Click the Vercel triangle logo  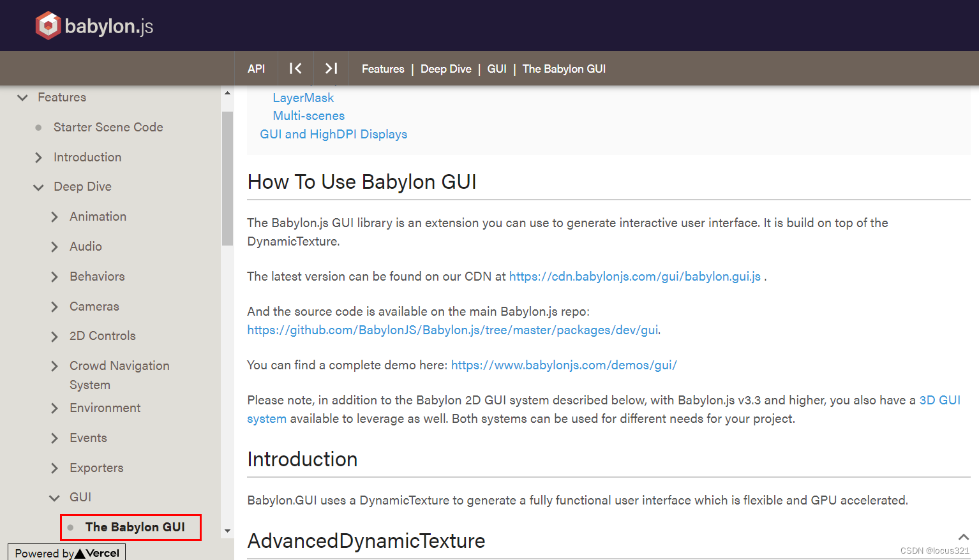pyautogui.click(x=80, y=553)
